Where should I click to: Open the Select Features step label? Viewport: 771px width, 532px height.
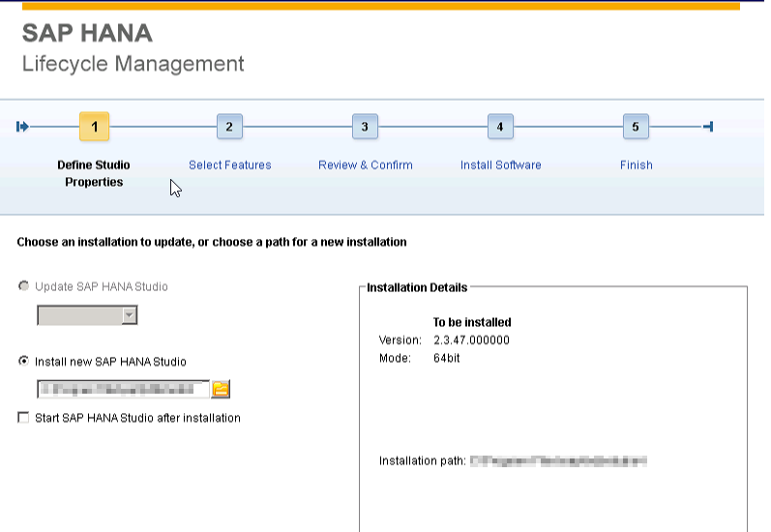(230, 165)
